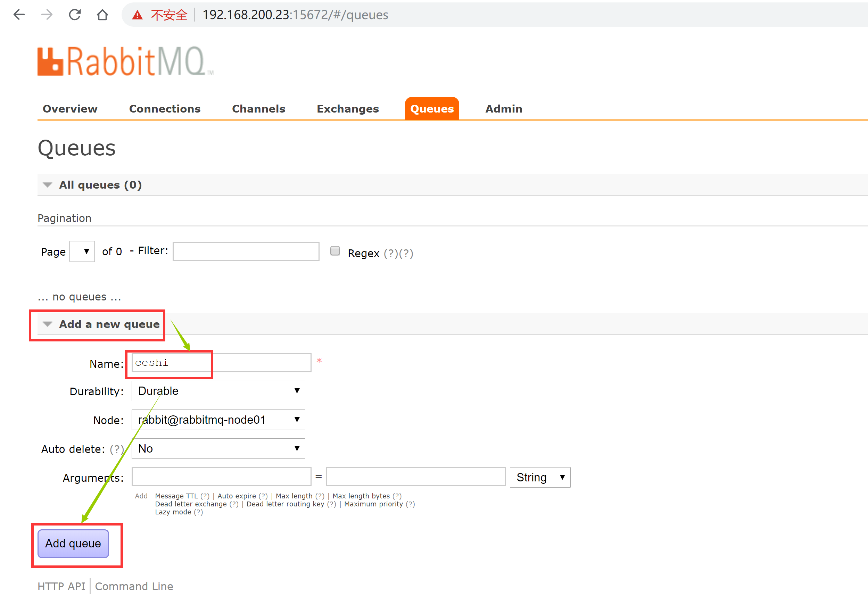Viewport: 868px width, 604px height.
Task: Focus the address bar URL text
Action: point(295,15)
